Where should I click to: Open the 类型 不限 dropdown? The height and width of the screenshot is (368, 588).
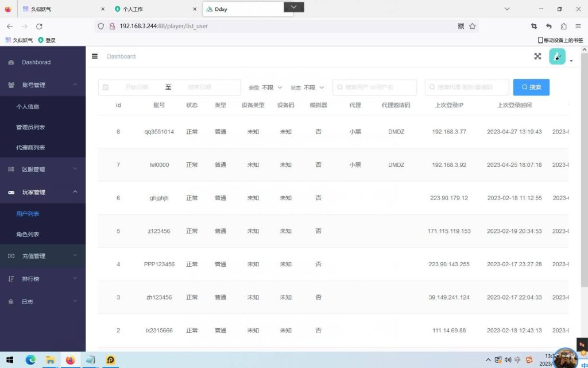pyautogui.click(x=266, y=86)
